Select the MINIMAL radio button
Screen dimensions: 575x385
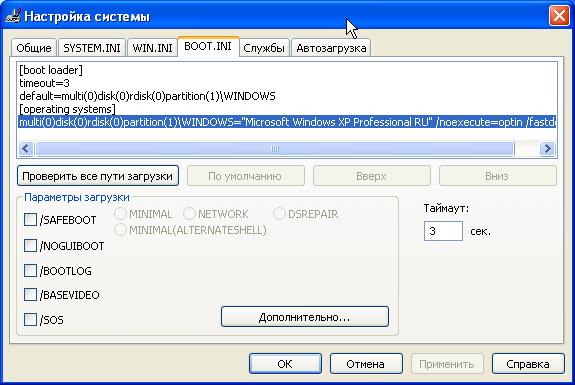tap(120, 213)
